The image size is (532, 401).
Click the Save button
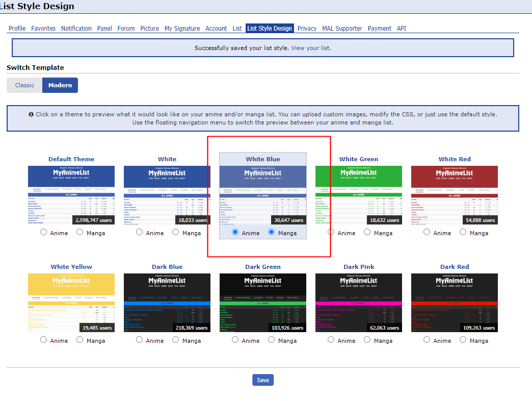263,380
